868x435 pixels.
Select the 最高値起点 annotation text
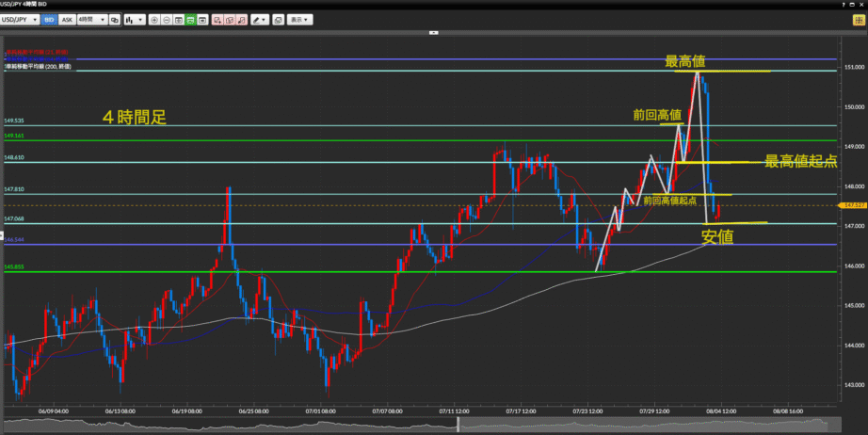(x=800, y=162)
